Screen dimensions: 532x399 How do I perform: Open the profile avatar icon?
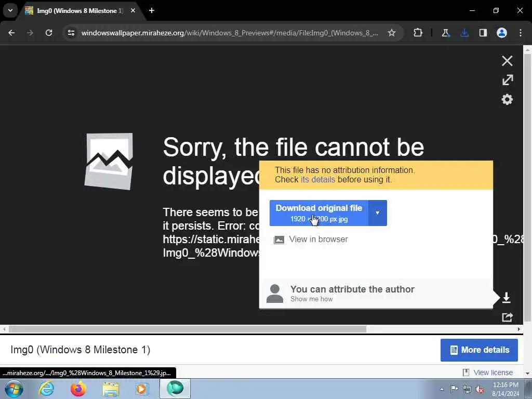pyautogui.click(x=502, y=33)
